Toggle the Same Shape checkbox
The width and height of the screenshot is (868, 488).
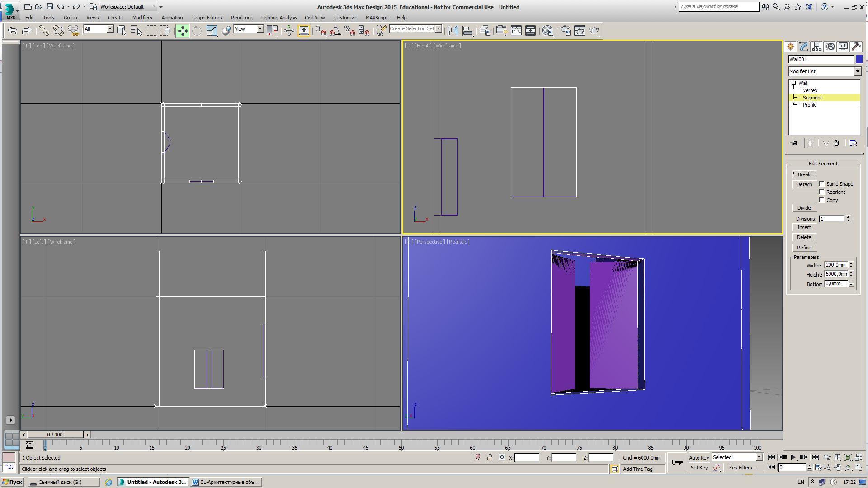point(821,183)
